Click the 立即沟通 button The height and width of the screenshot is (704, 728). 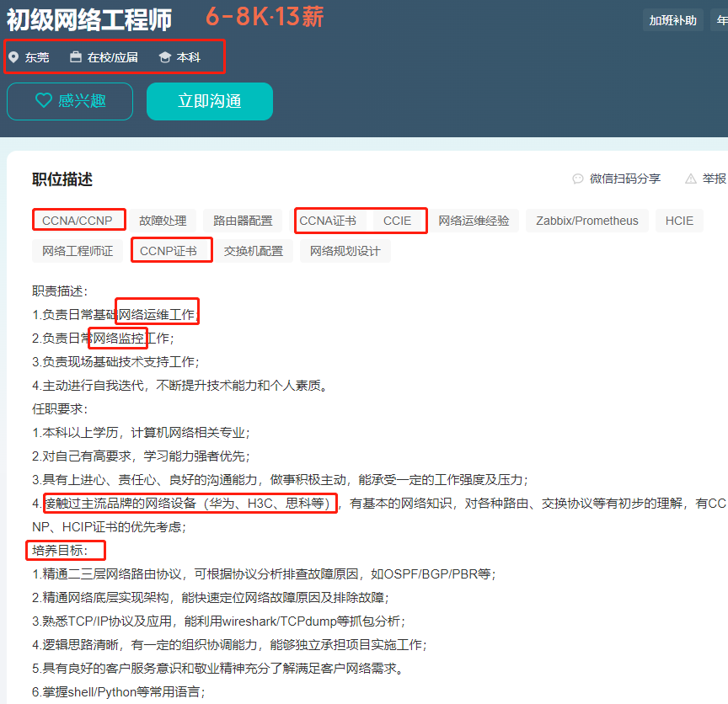[210, 101]
